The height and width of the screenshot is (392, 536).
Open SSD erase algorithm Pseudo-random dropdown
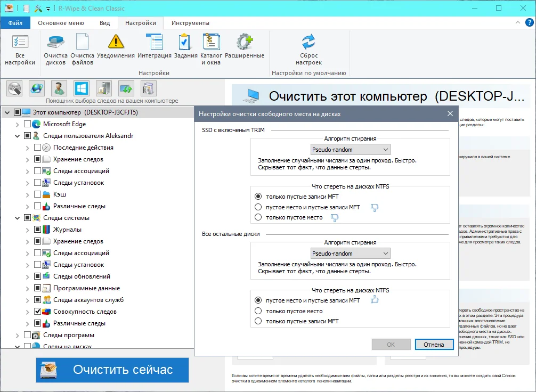coord(351,150)
